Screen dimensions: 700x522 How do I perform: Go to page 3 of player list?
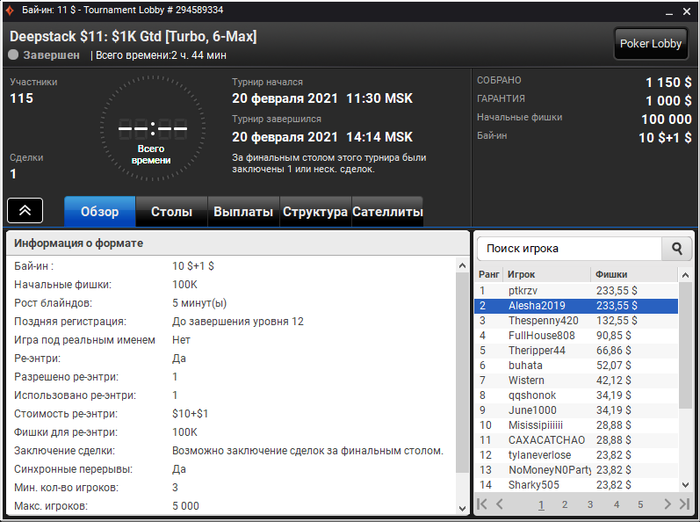pos(590,505)
